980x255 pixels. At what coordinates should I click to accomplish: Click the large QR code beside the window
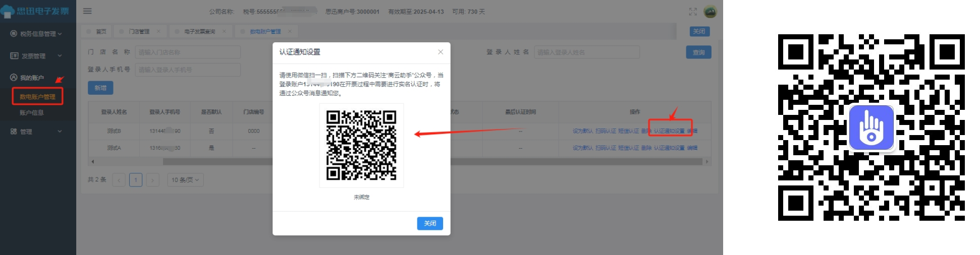(872, 127)
